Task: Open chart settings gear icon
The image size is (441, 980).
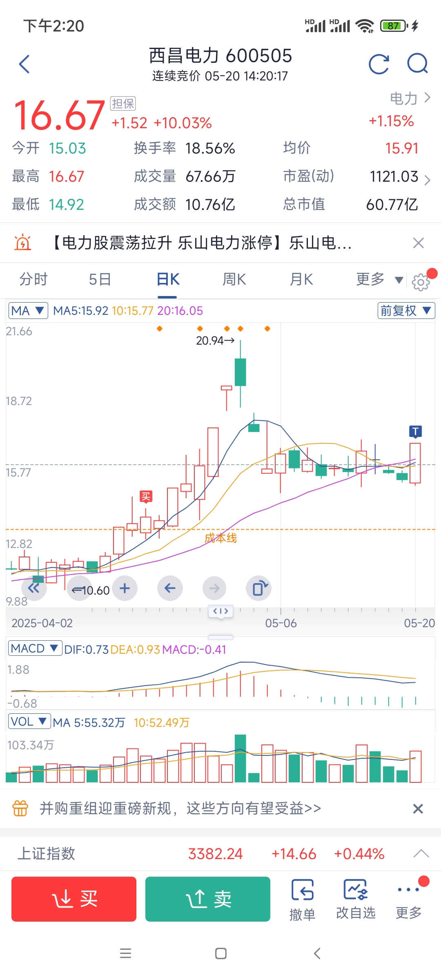Action: [x=421, y=282]
